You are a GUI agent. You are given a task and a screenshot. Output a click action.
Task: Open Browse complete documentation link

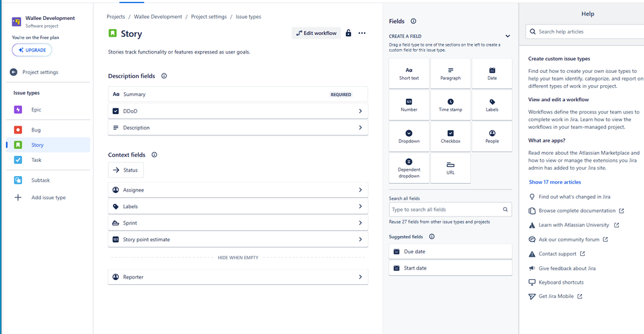577,211
